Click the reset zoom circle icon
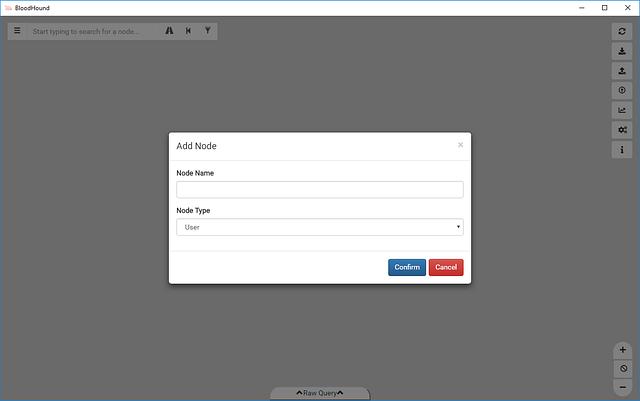640x401 pixels. coord(623,368)
